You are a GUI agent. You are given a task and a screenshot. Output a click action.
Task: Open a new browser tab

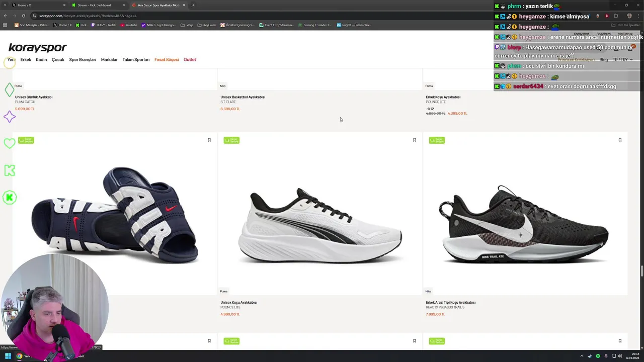[x=193, y=5]
